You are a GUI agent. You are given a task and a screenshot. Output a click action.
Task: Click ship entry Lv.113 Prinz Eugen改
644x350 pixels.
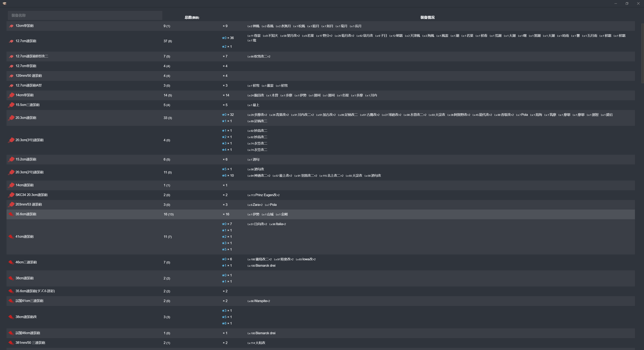point(263,195)
